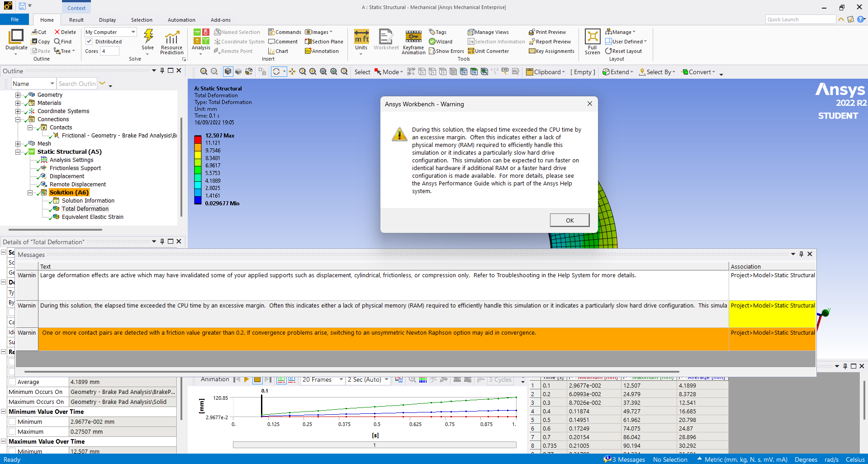868x464 pixels.
Task: Insert an Annotation
Action: (x=322, y=51)
